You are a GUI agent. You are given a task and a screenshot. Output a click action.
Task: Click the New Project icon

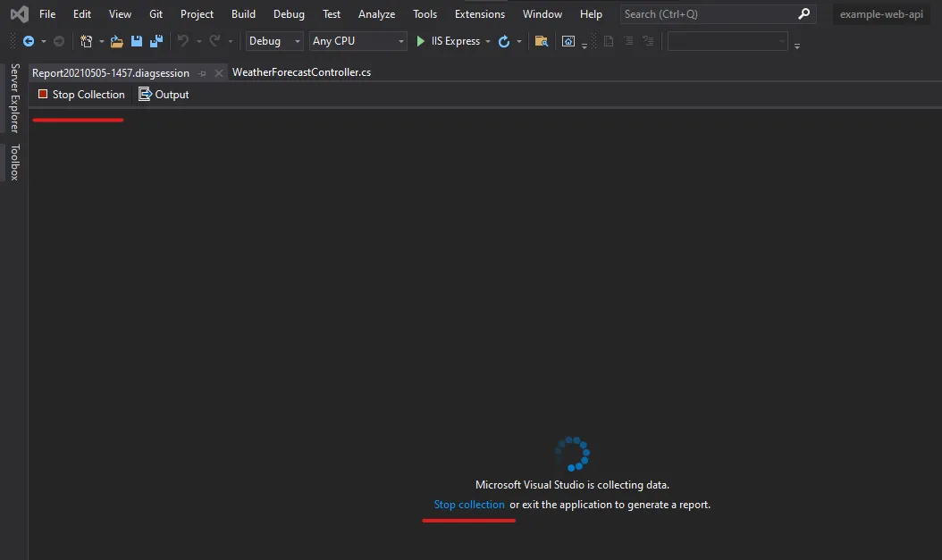coord(87,41)
